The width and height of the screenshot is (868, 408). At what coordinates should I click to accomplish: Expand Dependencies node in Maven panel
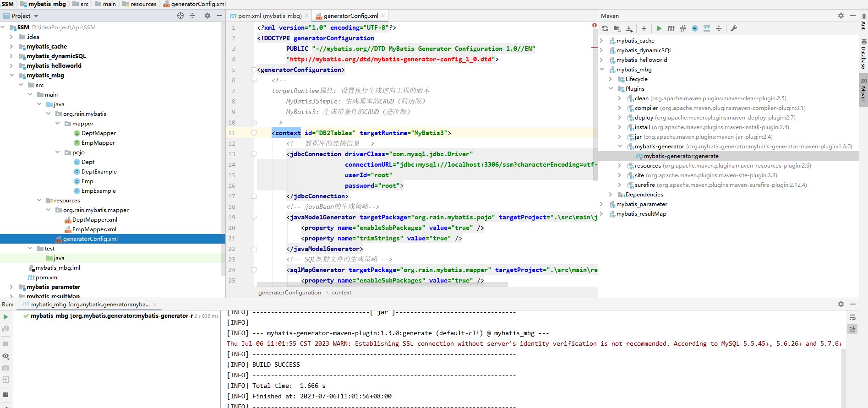[611, 194]
